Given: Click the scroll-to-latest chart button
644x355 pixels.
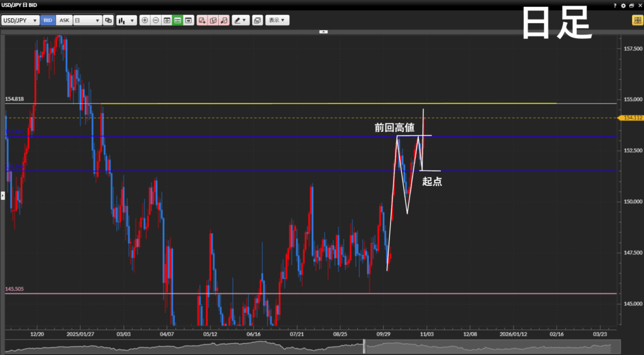Looking at the screenshot, I should [x=188, y=20].
